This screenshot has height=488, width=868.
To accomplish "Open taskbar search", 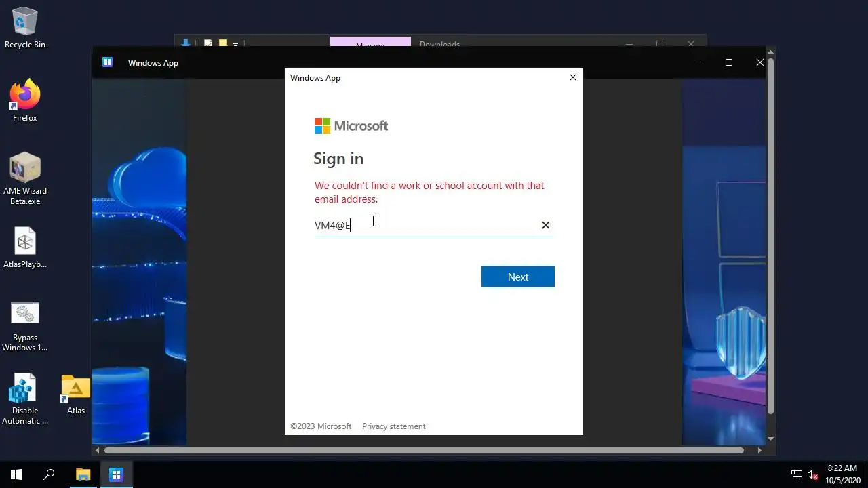I will (x=49, y=474).
